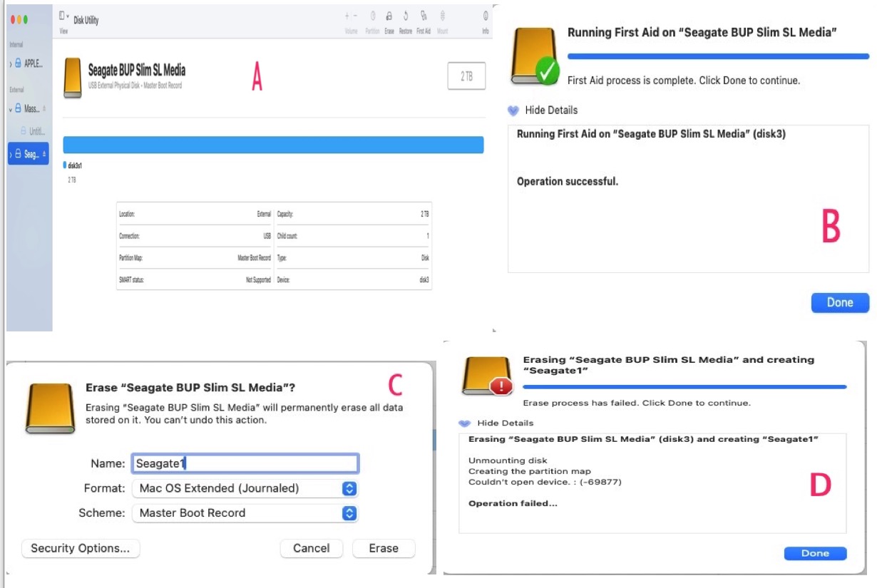Image resolution: width=877 pixels, height=588 pixels.
Task: Expand the Seag... disk chevron
Action: point(11,154)
